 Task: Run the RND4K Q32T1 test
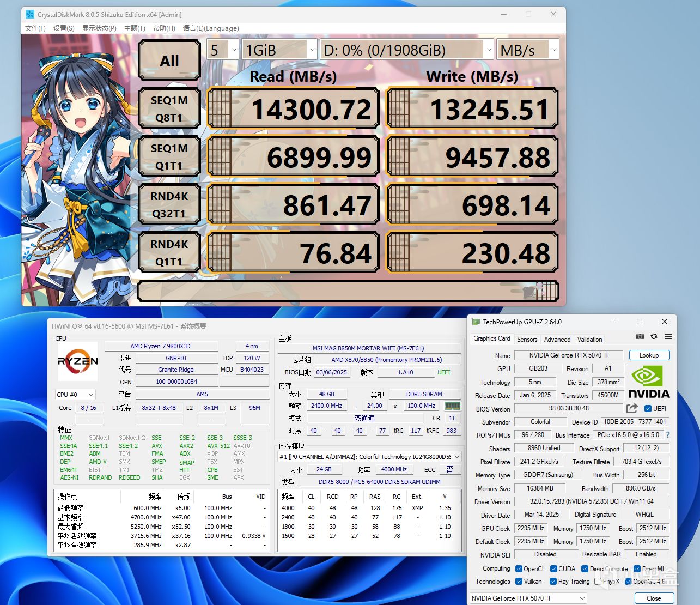pyautogui.click(x=169, y=205)
